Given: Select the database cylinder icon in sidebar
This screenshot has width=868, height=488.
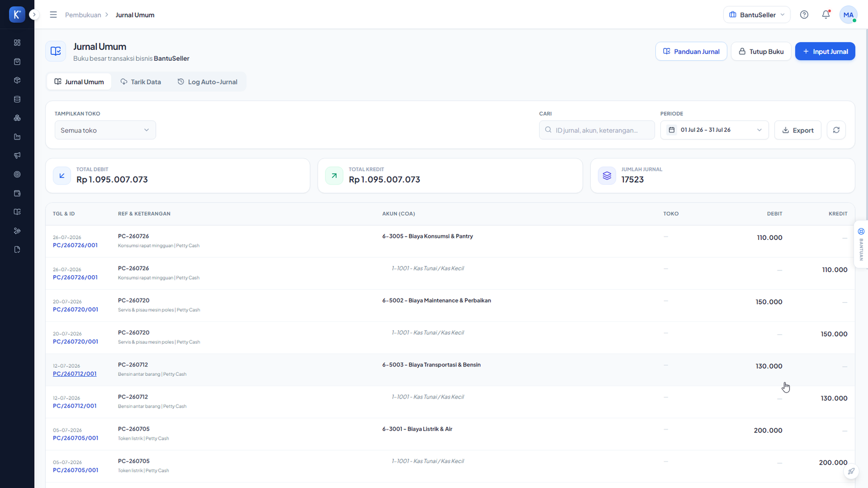Looking at the screenshot, I should (x=17, y=99).
